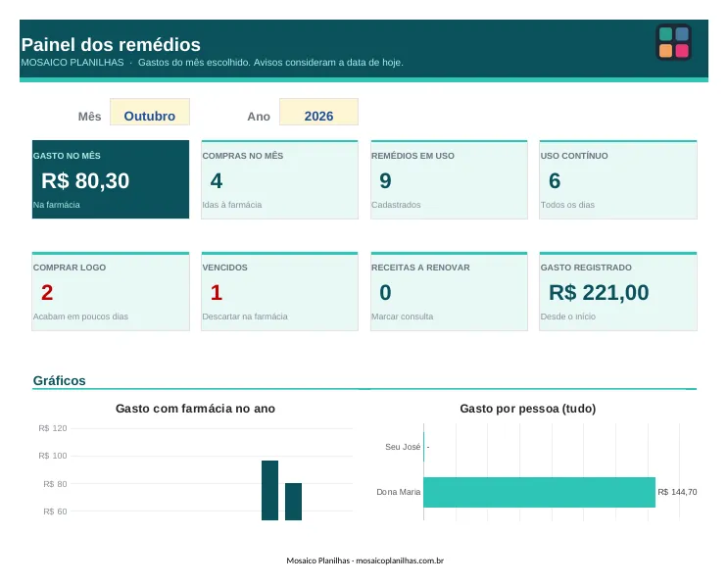Click the R$ 100 axis label
728x585 pixels.
[x=53, y=456]
